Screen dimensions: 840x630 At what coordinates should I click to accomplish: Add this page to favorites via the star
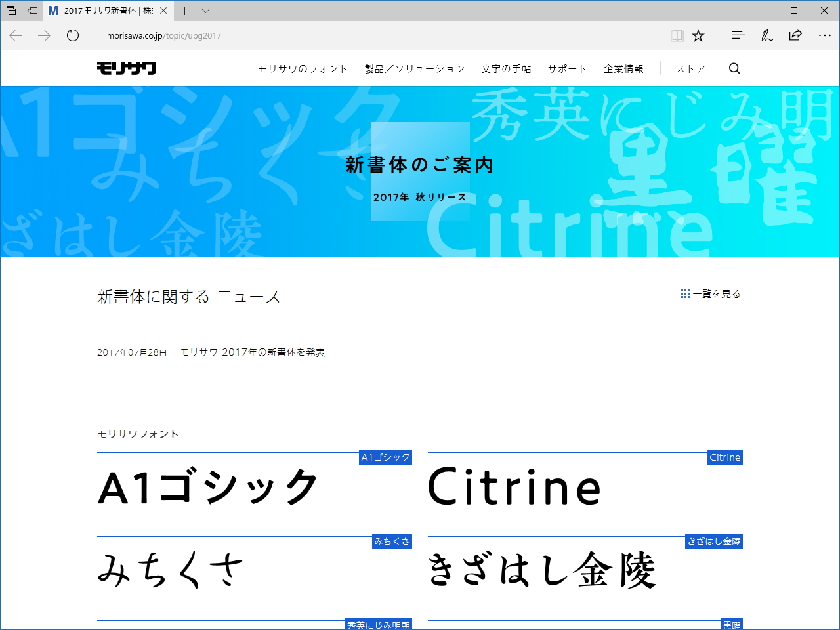(x=698, y=35)
